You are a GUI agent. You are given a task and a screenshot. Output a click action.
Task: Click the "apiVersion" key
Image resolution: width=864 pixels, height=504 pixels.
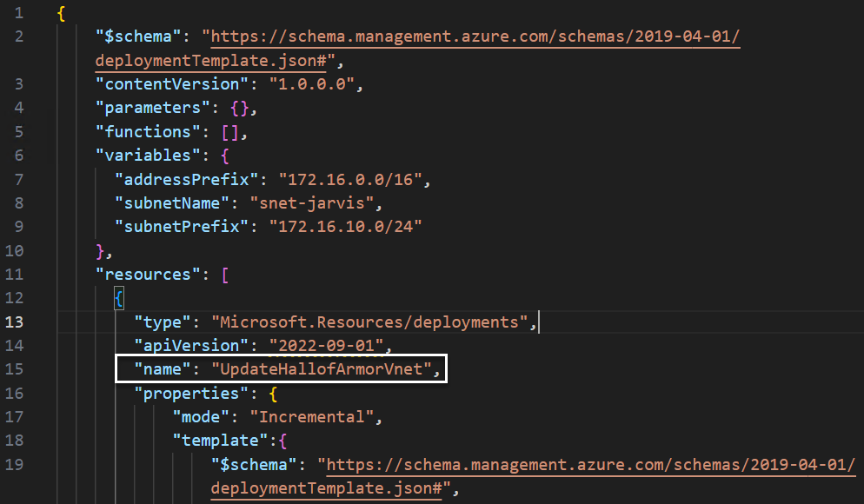tap(192, 346)
